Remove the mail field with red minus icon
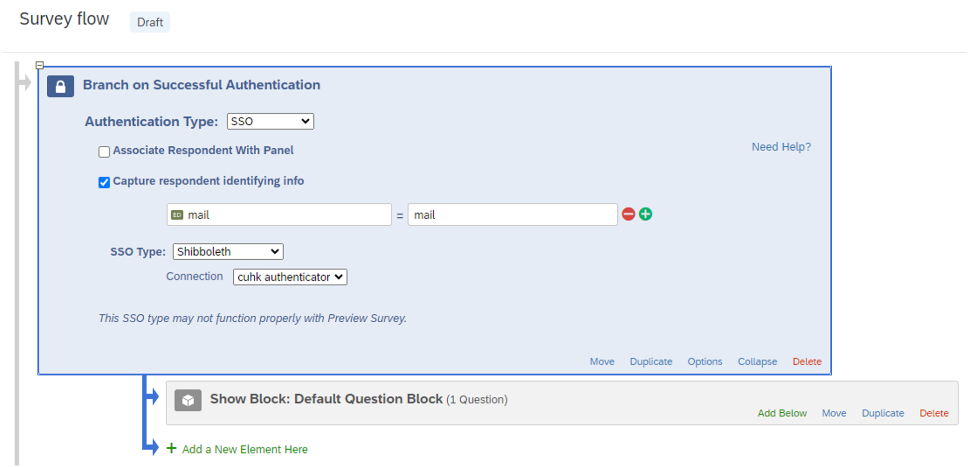Image resolution: width=980 pixels, height=467 pixels. coord(628,214)
